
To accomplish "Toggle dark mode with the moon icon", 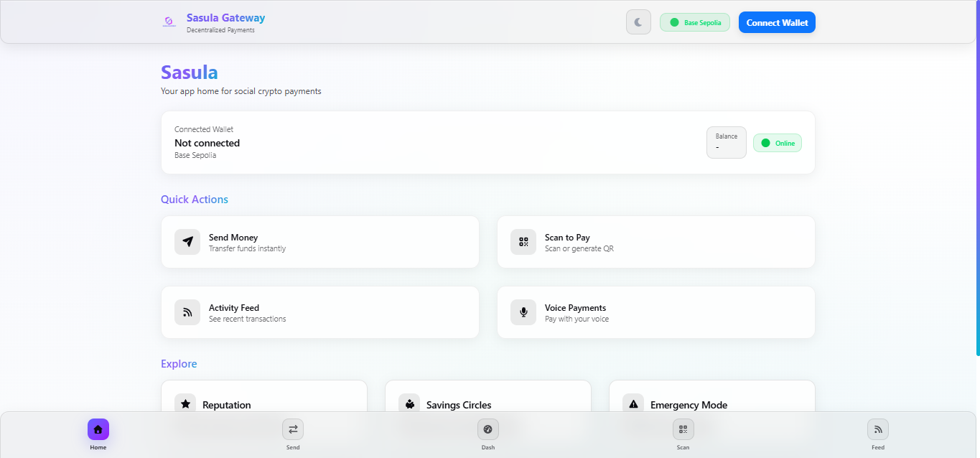I will [x=638, y=22].
